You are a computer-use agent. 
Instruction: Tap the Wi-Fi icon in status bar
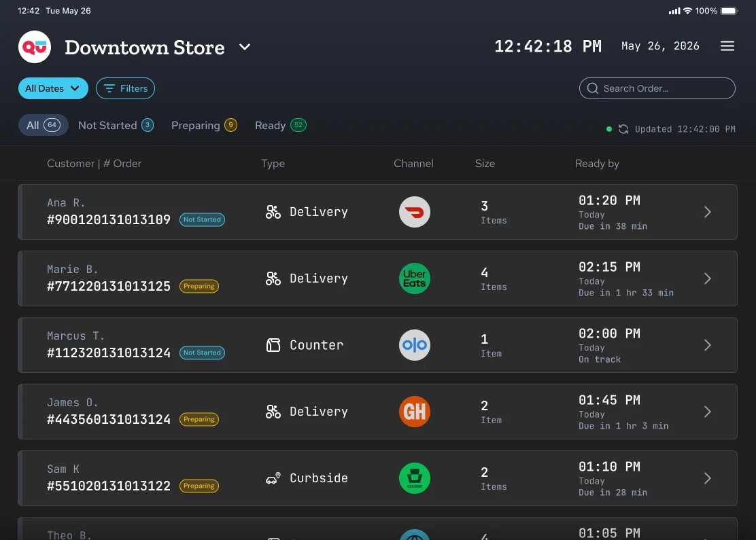coord(687,11)
